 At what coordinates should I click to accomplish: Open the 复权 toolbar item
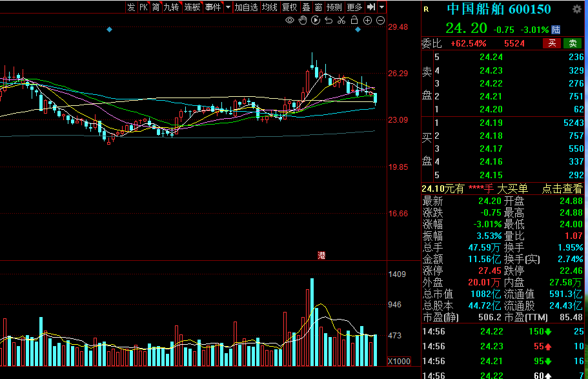(290, 7)
